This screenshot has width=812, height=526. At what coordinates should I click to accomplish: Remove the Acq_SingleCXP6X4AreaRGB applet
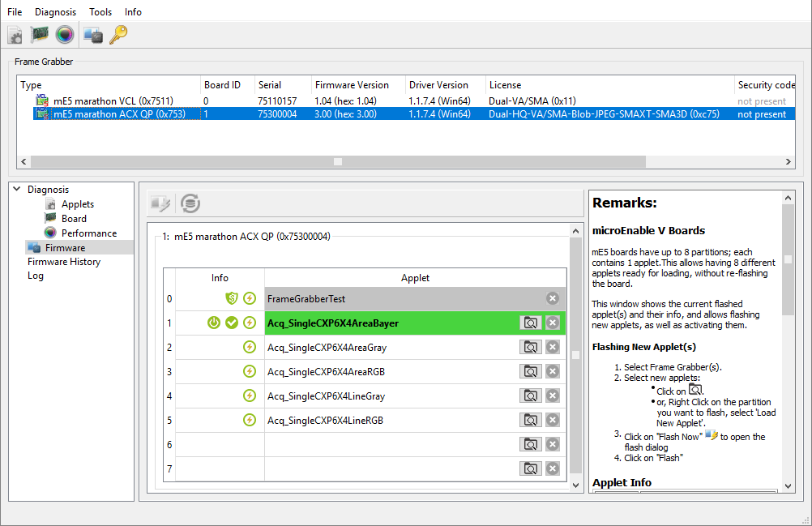[x=553, y=372]
